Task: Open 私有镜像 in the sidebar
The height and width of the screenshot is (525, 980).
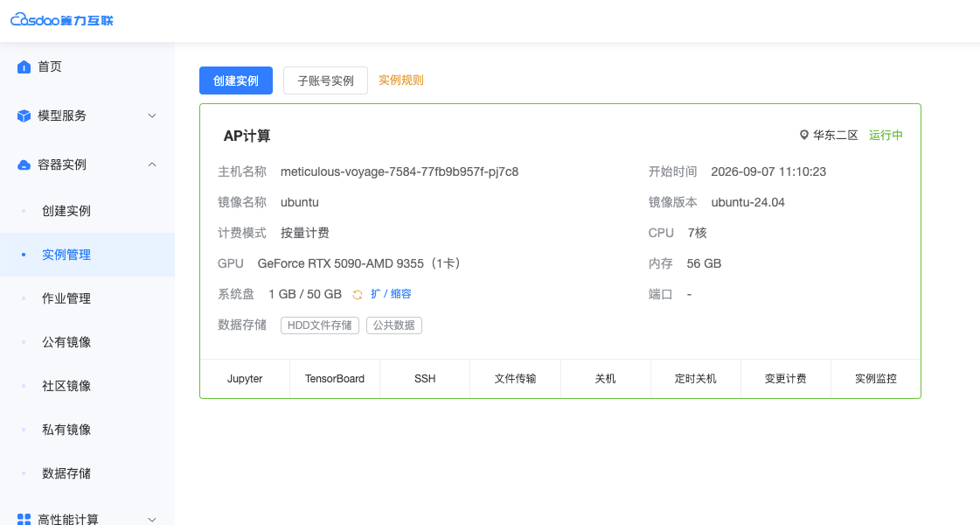Action: coord(66,430)
